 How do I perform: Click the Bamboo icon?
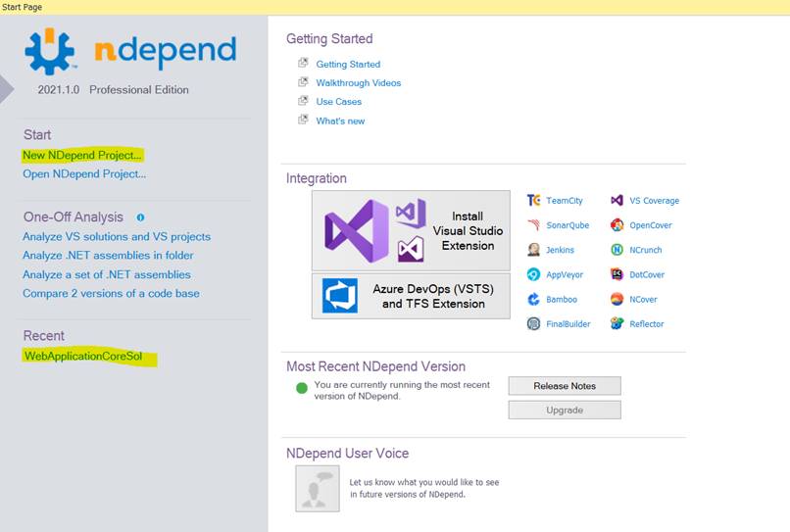533,299
